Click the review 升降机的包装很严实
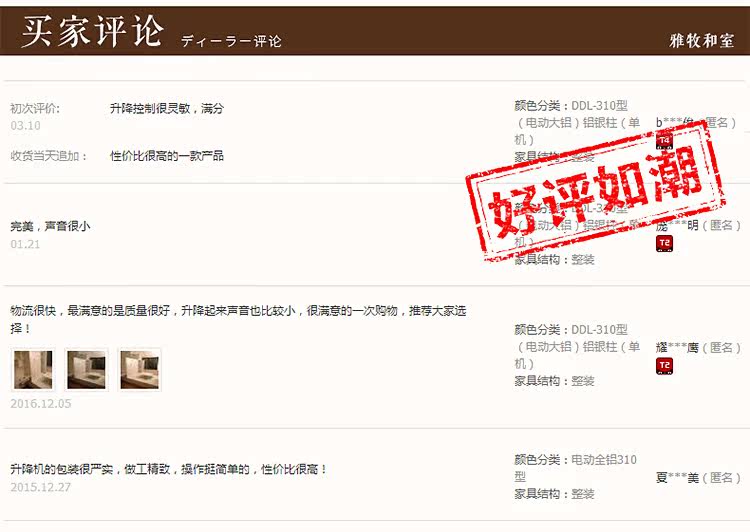This screenshot has height=532, width=750. (x=168, y=469)
